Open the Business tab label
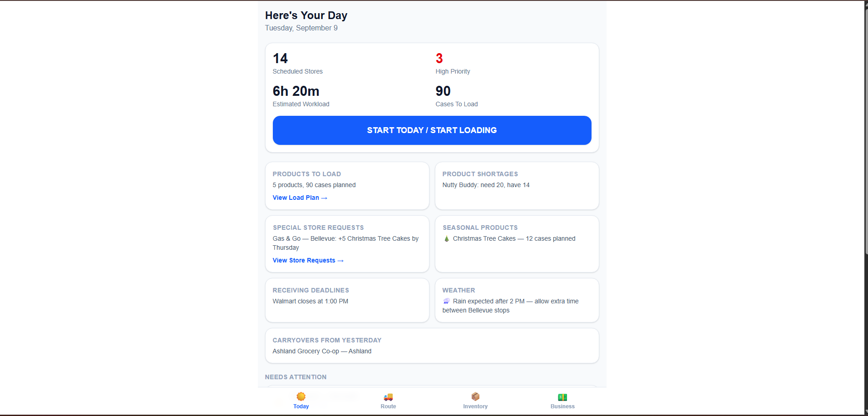868x416 pixels. point(562,406)
